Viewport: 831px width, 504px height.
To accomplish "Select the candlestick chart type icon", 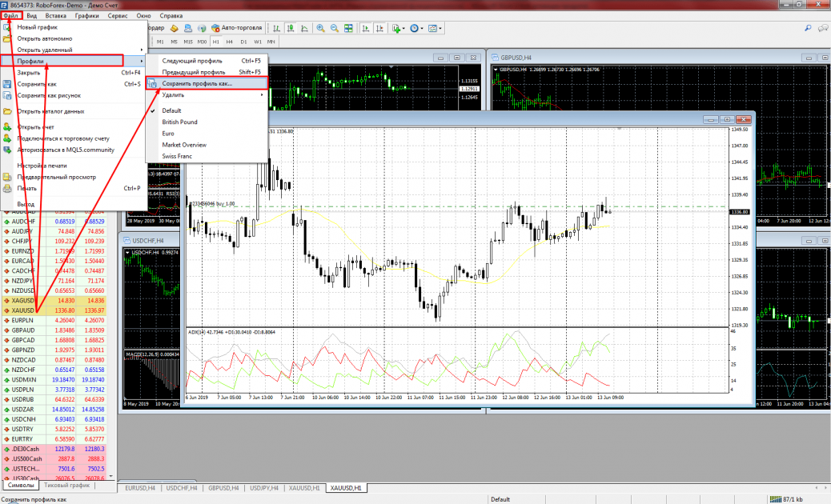I will tap(290, 28).
